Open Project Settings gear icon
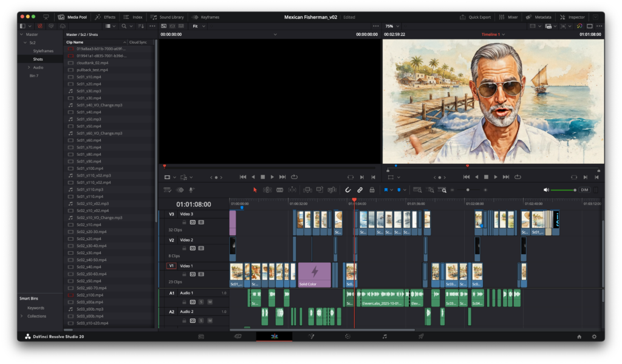 point(594,337)
